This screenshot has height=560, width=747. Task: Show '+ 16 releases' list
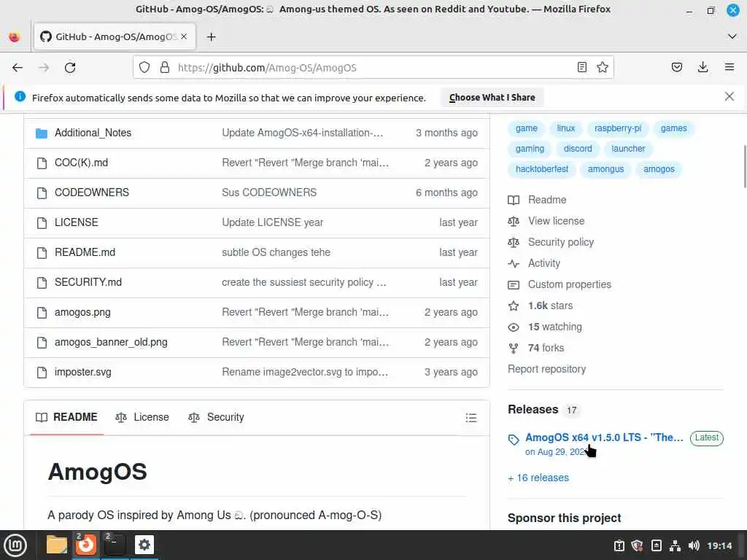(x=538, y=478)
